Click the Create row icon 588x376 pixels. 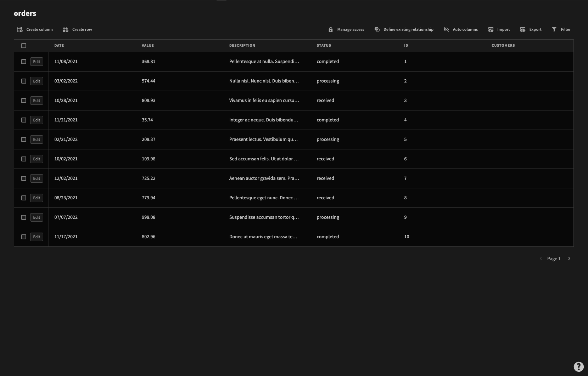click(66, 29)
